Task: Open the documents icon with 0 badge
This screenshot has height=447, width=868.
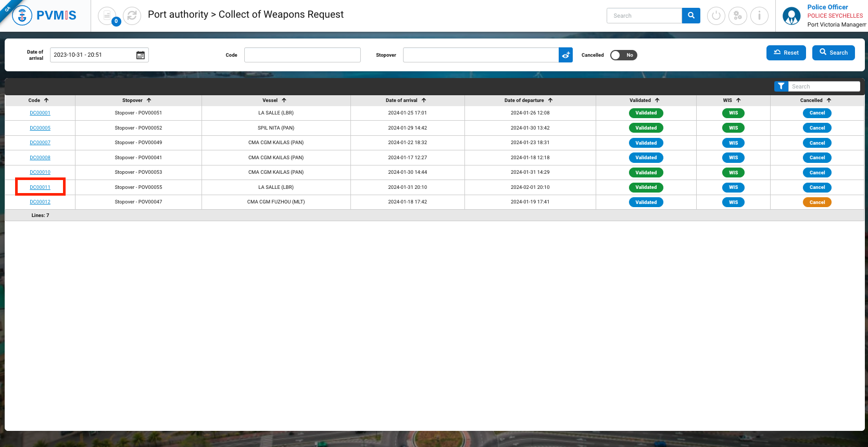Action: pos(107,16)
